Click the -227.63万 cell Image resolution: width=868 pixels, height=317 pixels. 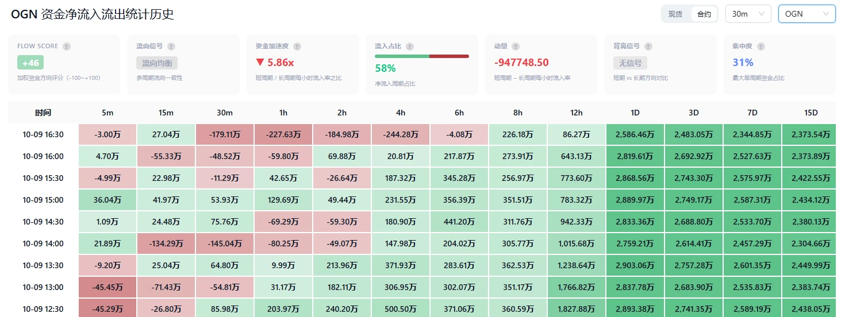(x=283, y=134)
